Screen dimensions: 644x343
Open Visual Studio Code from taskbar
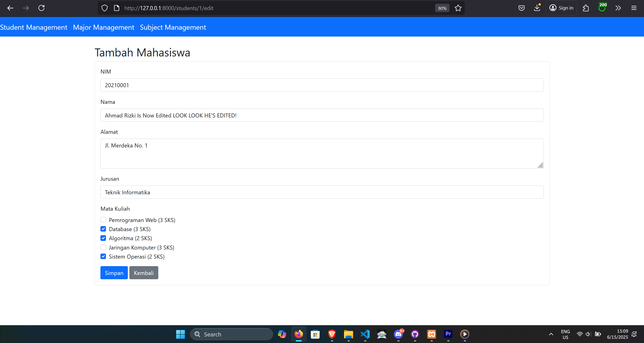(x=365, y=334)
